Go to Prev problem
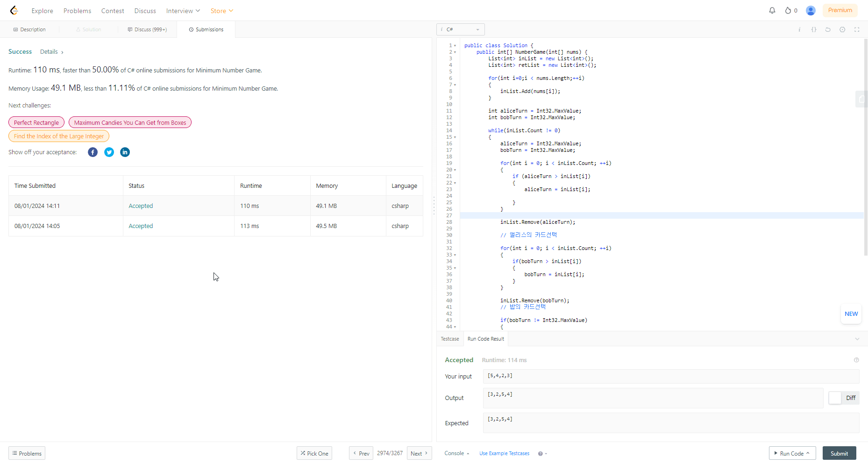The width and height of the screenshot is (868, 464). [361, 453]
